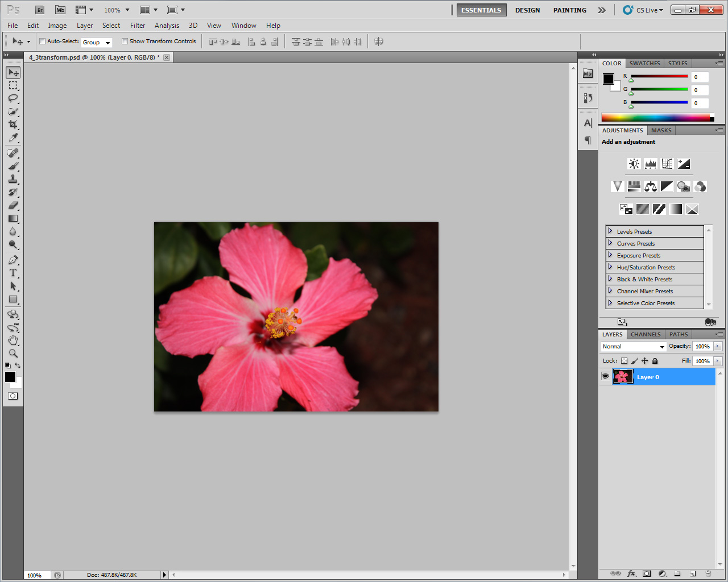Select the Horizontal Type tool
728x582 pixels.
[13, 273]
